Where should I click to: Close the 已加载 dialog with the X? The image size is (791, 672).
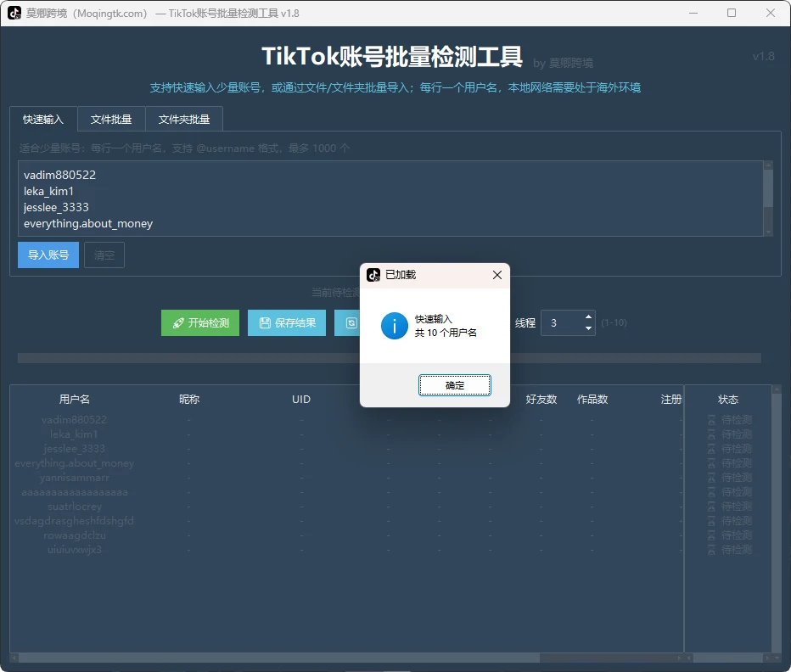[x=496, y=275]
